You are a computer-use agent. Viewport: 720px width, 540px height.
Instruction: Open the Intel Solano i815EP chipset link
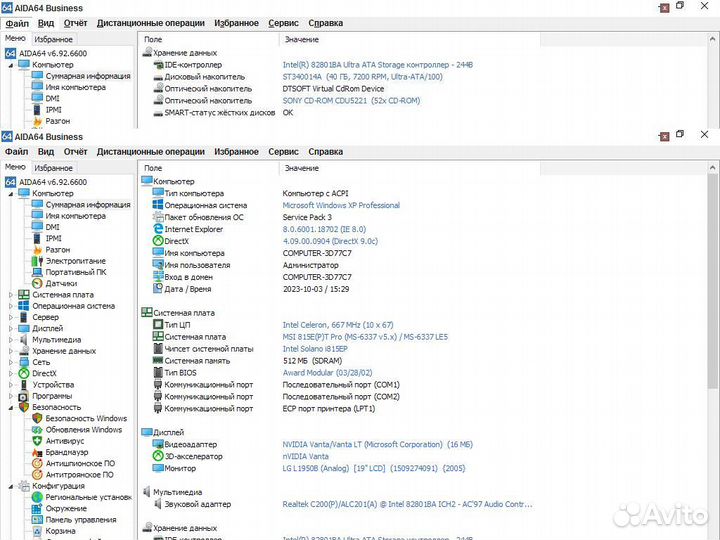coord(315,349)
